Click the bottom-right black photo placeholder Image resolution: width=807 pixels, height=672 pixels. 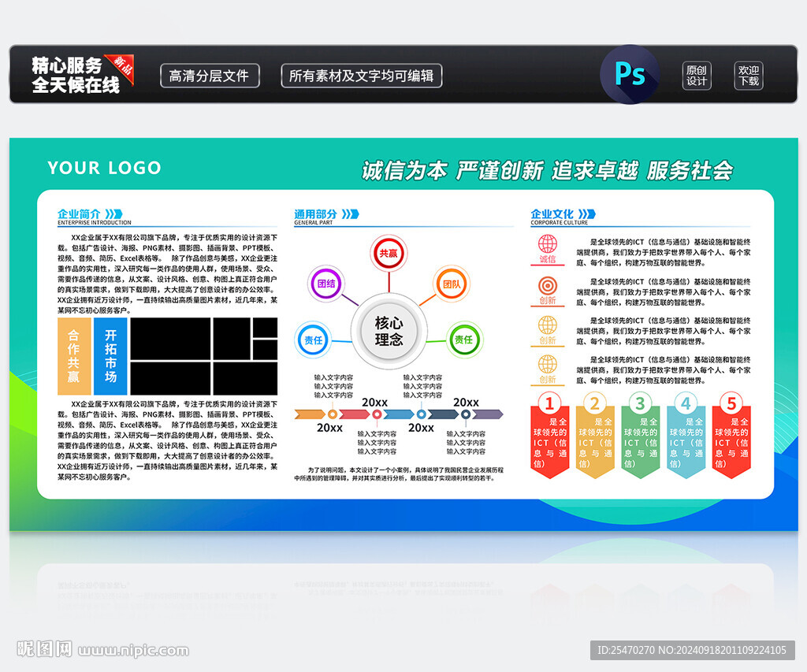[246, 378]
